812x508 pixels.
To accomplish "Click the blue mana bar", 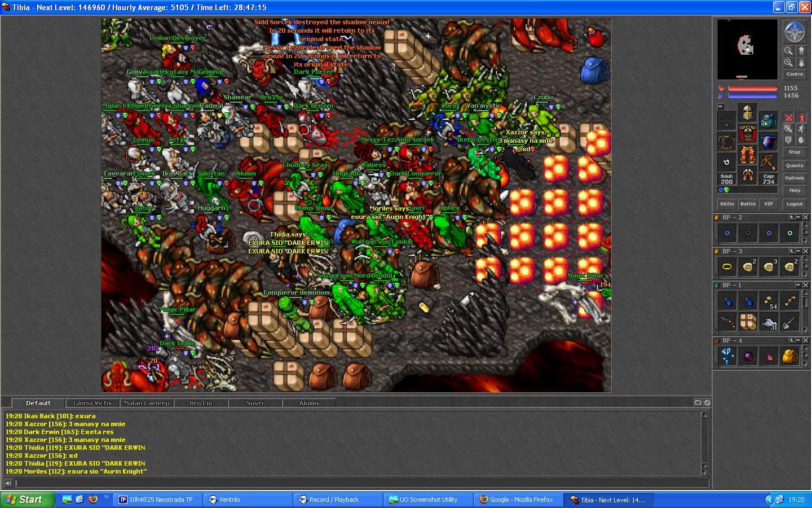I will pyautogui.click(x=752, y=96).
